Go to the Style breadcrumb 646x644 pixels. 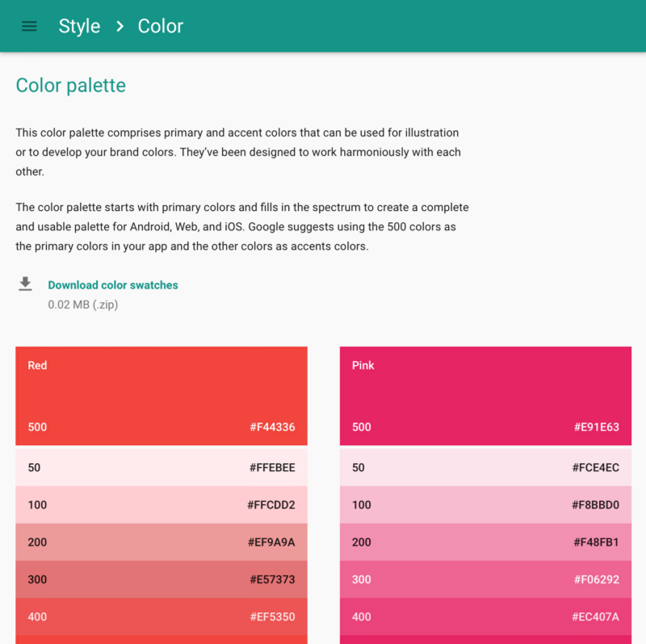click(x=79, y=26)
